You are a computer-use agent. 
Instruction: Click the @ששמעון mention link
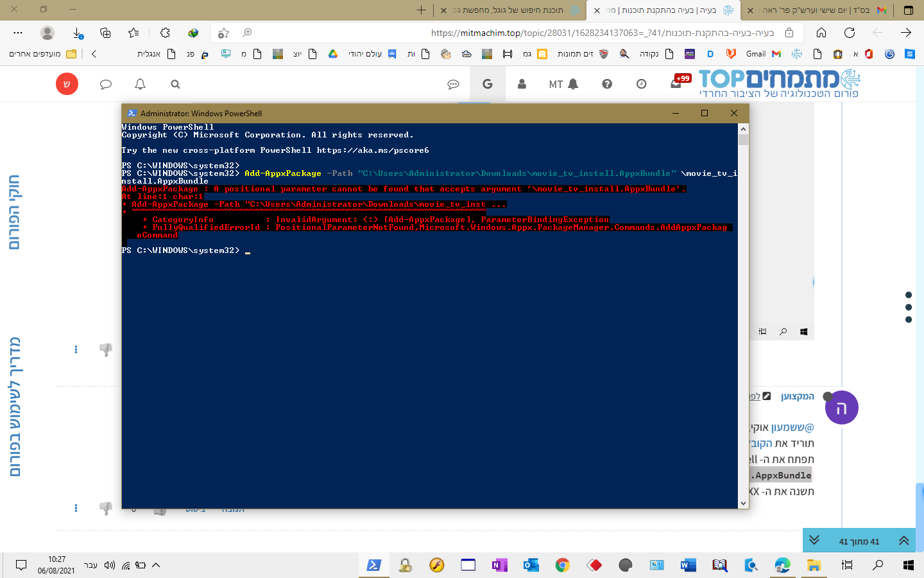coord(792,428)
